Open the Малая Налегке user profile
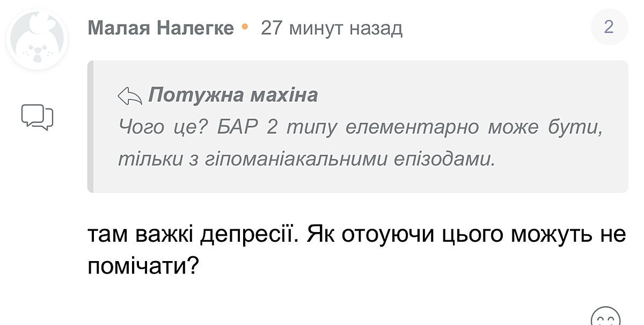The height and width of the screenshot is (325, 644). click(160, 27)
